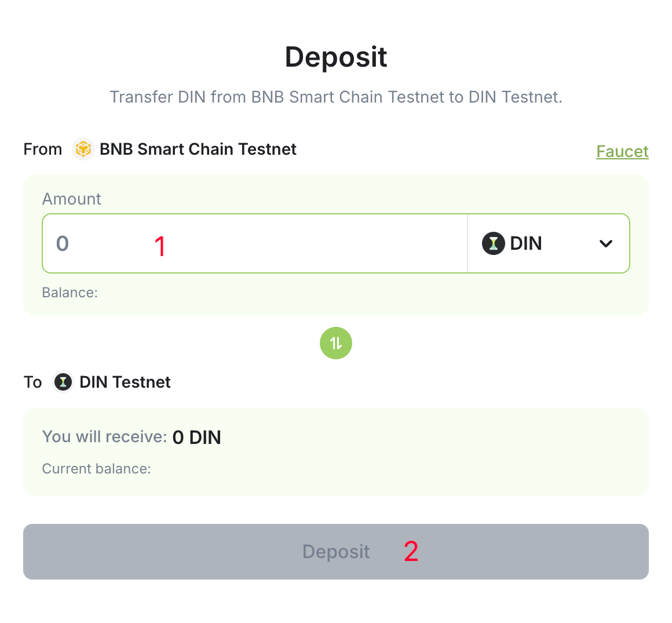Click the Deposit page heading
The width and height of the screenshot is (672, 623).
[x=336, y=57]
